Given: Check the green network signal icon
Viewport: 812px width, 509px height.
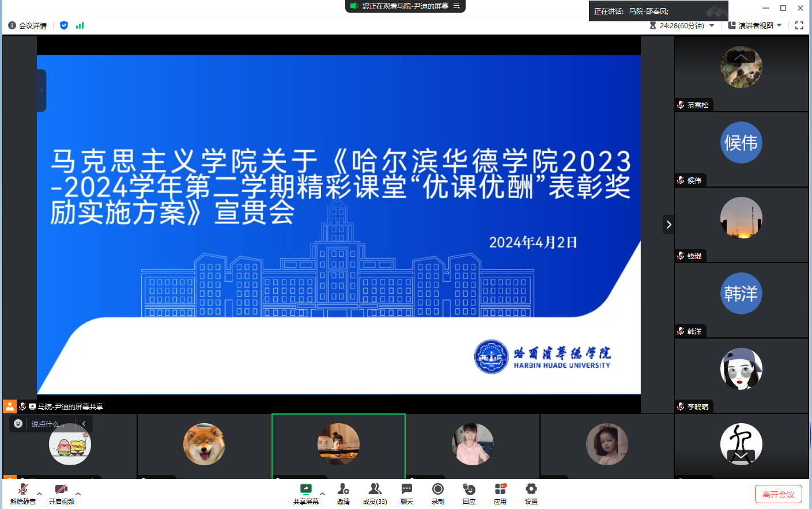Looking at the screenshot, I should (80, 25).
